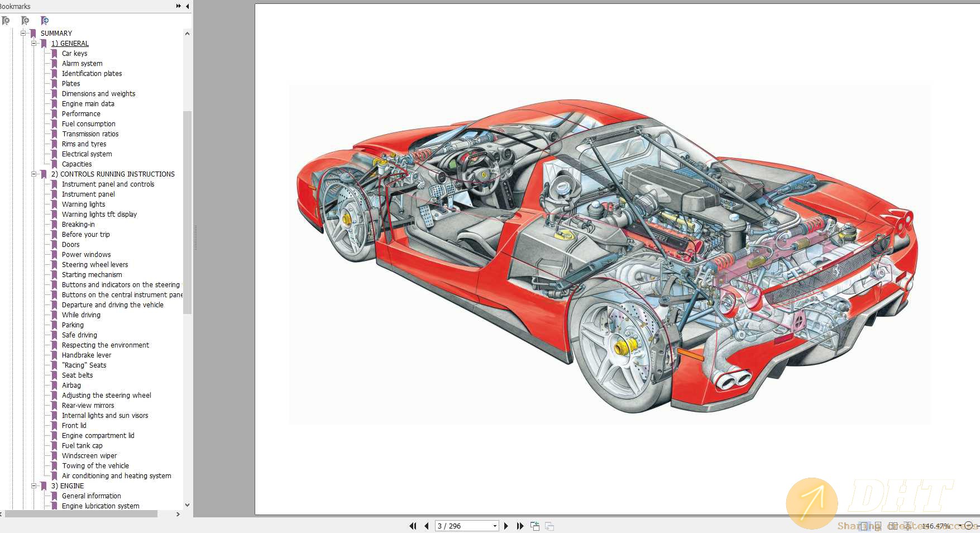Open the Car keys bookmark
This screenshot has width=980, height=533.
[x=74, y=53]
